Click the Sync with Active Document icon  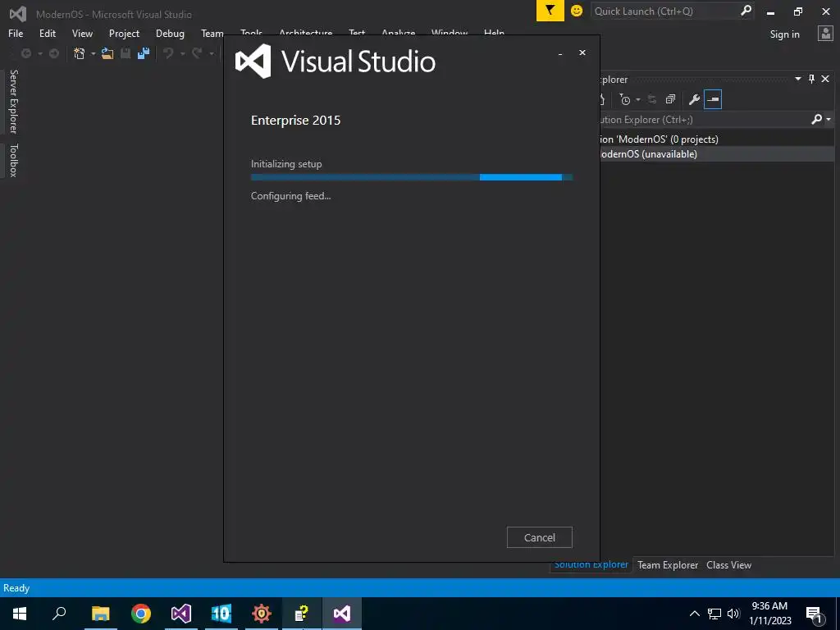pyautogui.click(x=652, y=99)
